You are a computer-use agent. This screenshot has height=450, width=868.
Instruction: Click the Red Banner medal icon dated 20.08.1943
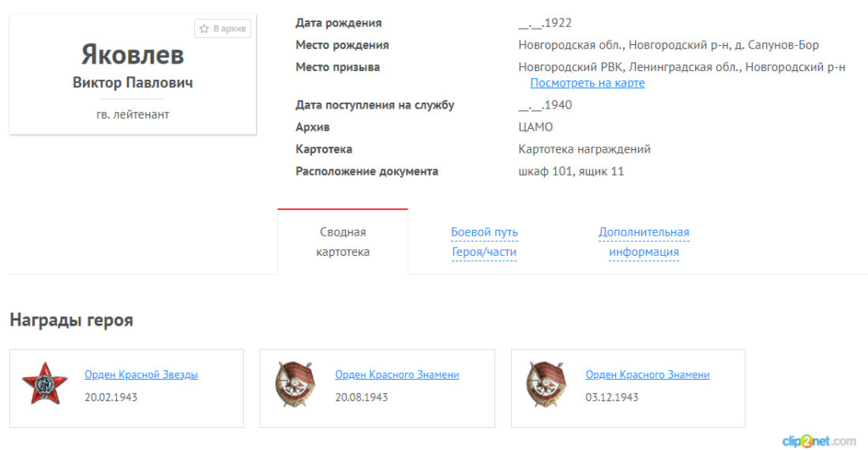click(292, 386)
